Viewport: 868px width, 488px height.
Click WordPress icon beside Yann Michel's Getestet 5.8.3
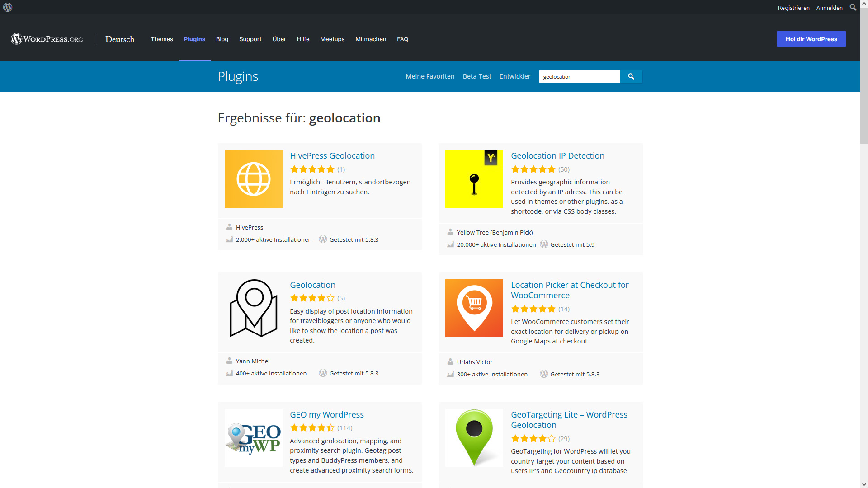(x=323, y=373)
